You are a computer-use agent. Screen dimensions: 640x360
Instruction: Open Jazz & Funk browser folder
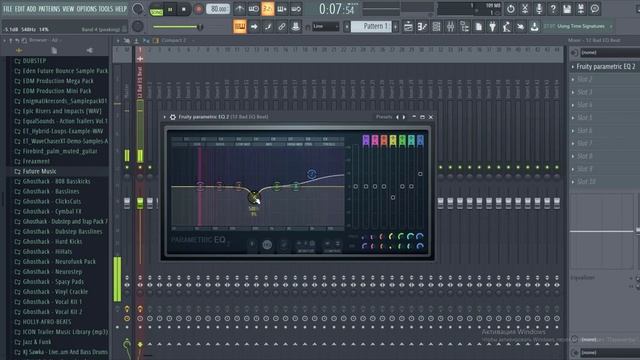click(x=37, y=342)
